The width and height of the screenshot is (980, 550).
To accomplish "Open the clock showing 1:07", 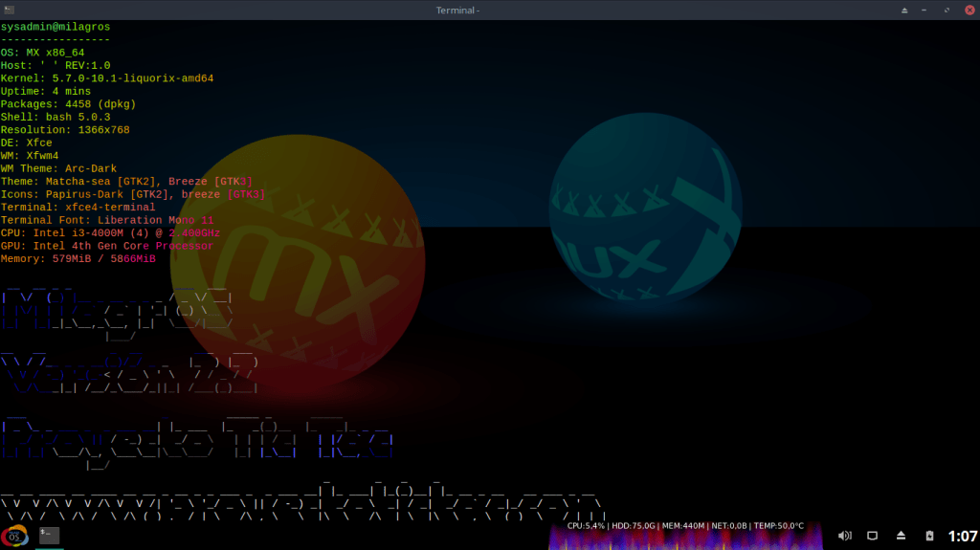I will click(x=962, y=536).
